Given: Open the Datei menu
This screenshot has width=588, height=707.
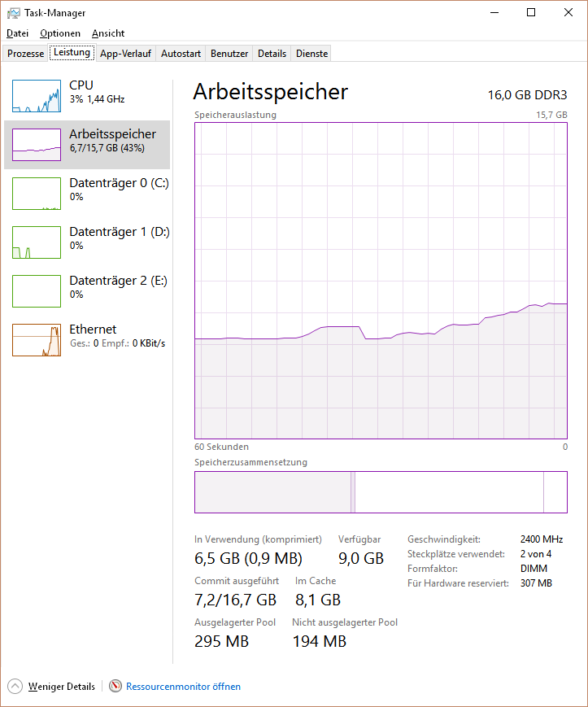Looking at the screenshot, I should (18, 33).
